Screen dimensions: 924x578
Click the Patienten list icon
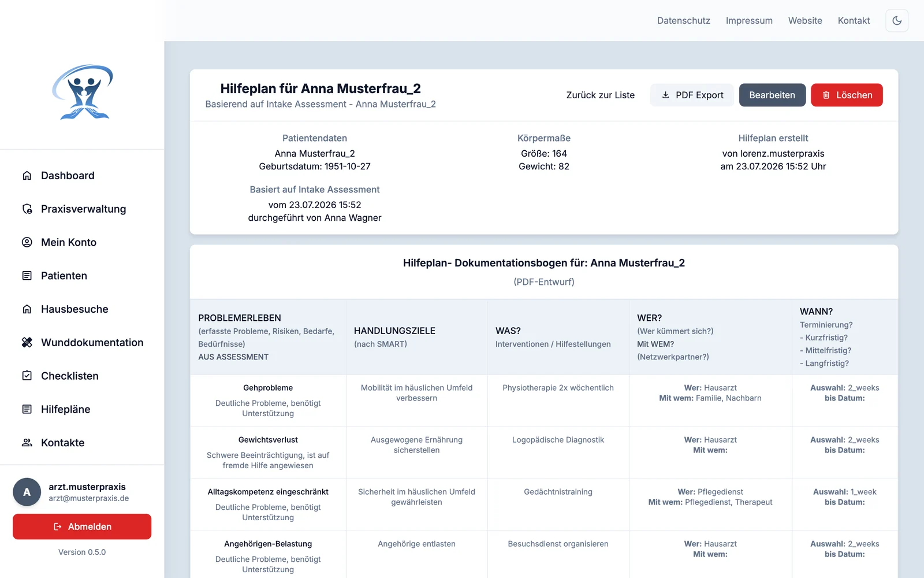point(27,276)
